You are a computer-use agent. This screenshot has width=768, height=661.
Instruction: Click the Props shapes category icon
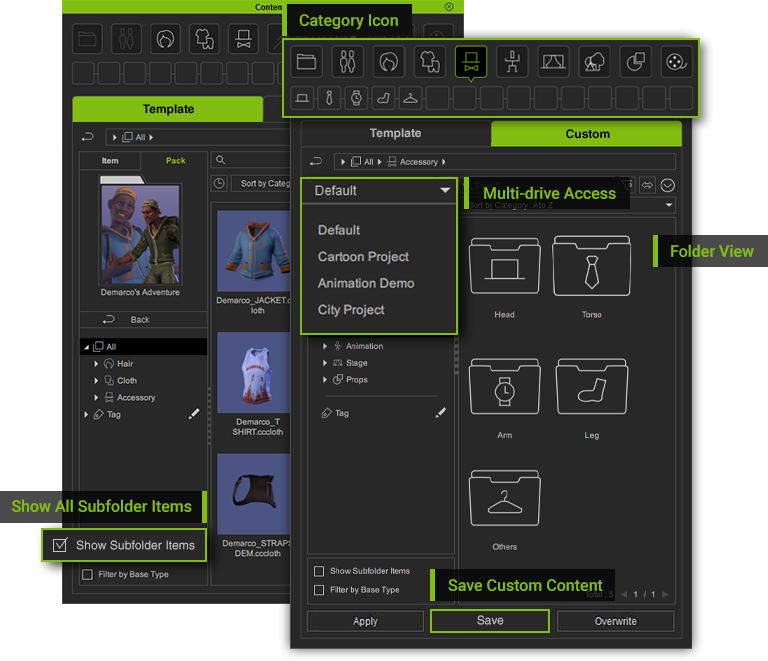(x=635, y=62)
